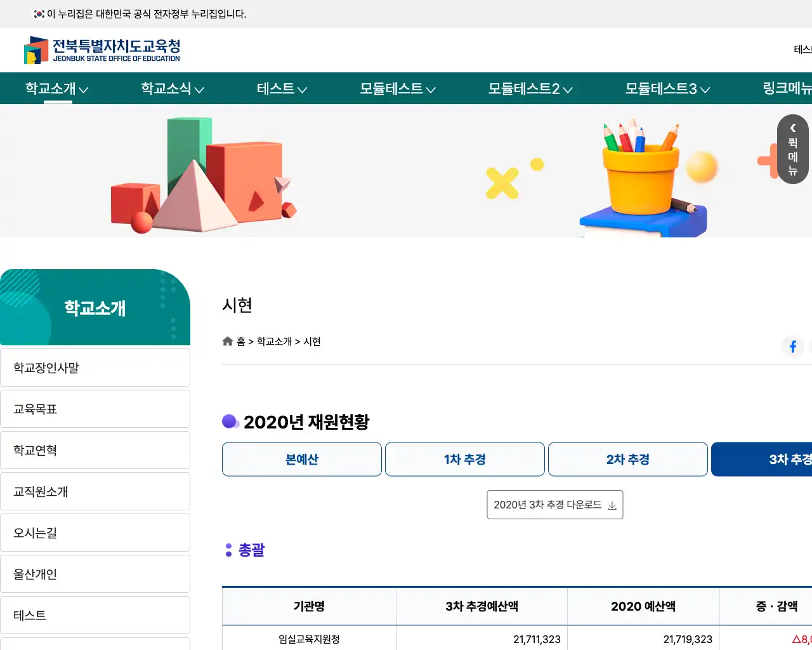Expand the 퀵메뉴 side panel arrow
The width and height of the screenshot is (812, 650).
[x=792, y=128]
